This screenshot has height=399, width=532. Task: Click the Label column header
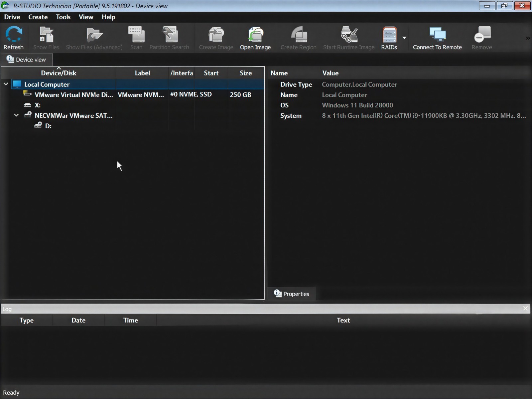pos(142,73)
